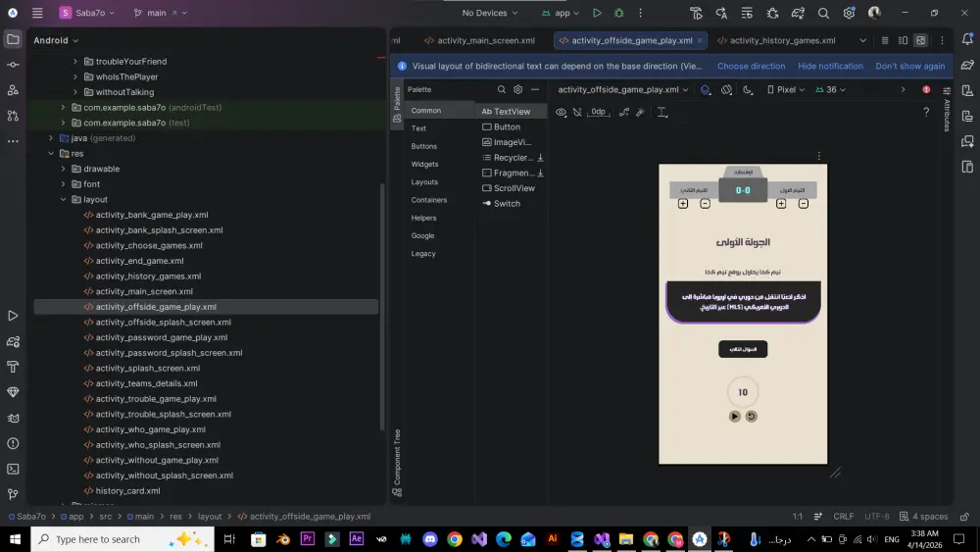Screen dimensions: 980x552
Task: Click Hide notification link
Action: coord(830,66)
